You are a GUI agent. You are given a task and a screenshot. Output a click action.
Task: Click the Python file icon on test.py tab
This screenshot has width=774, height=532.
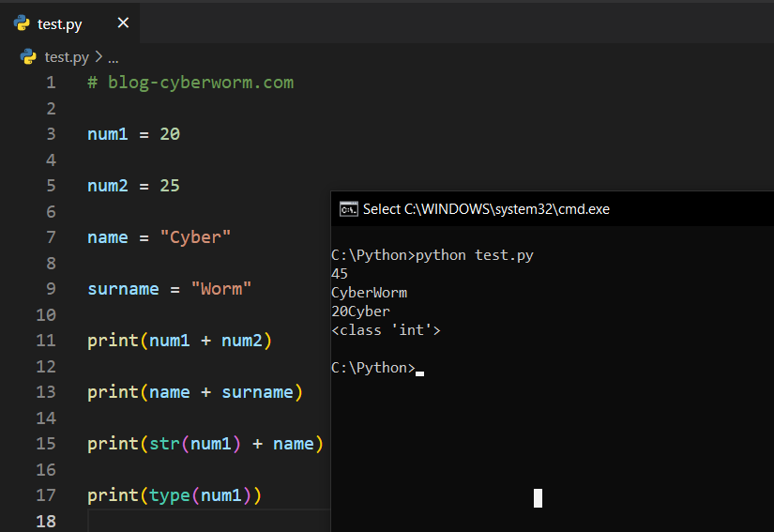[x=22, y=23]
